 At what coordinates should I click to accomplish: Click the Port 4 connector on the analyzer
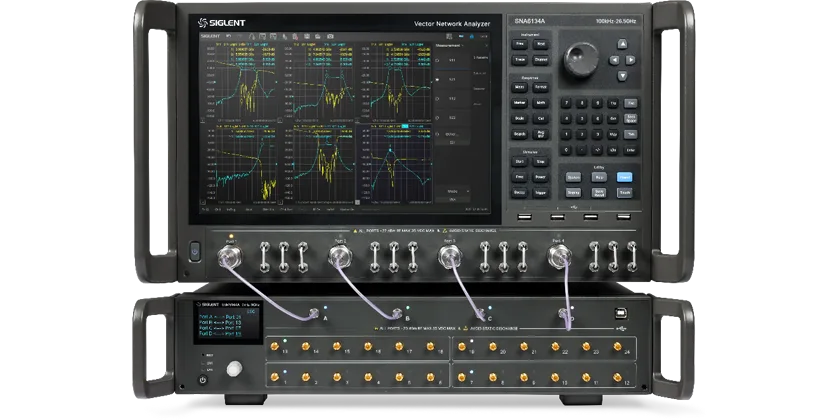click(559, 256)
